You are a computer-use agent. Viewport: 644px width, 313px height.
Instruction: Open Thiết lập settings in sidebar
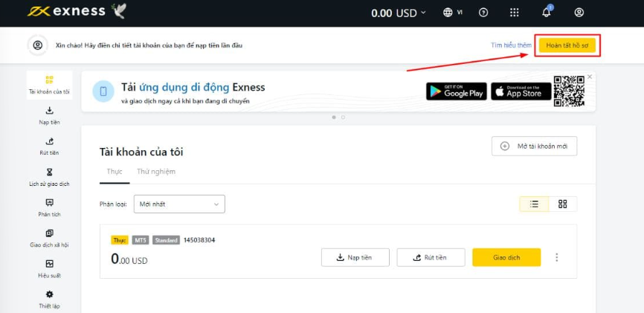[x=49, y=299]
